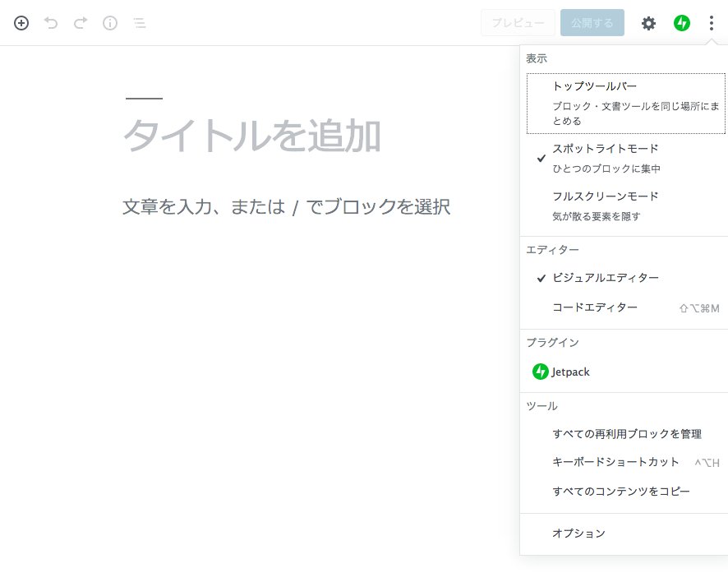728x582 pixels.
Task: Toggle the トップツールバー option
Action: [626, 103]
